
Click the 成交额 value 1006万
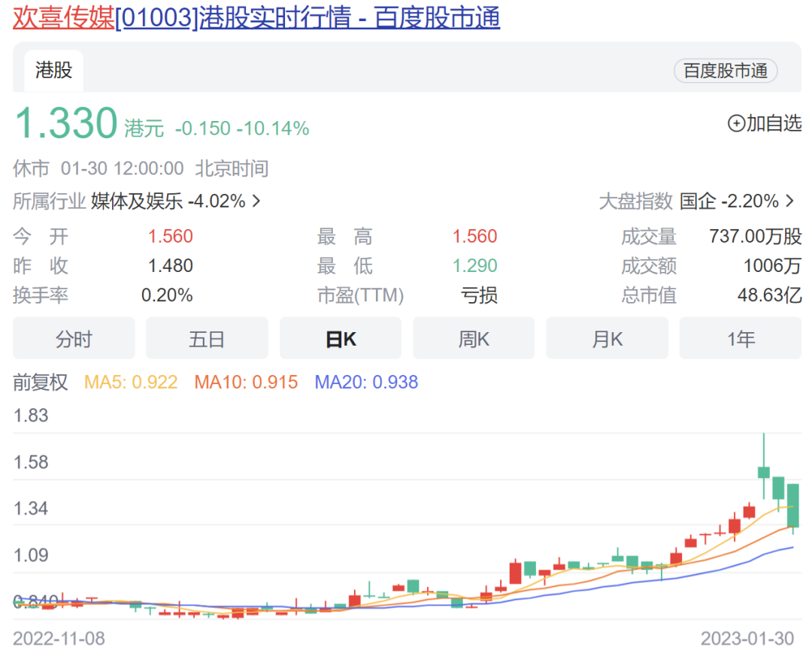[773, 265]
